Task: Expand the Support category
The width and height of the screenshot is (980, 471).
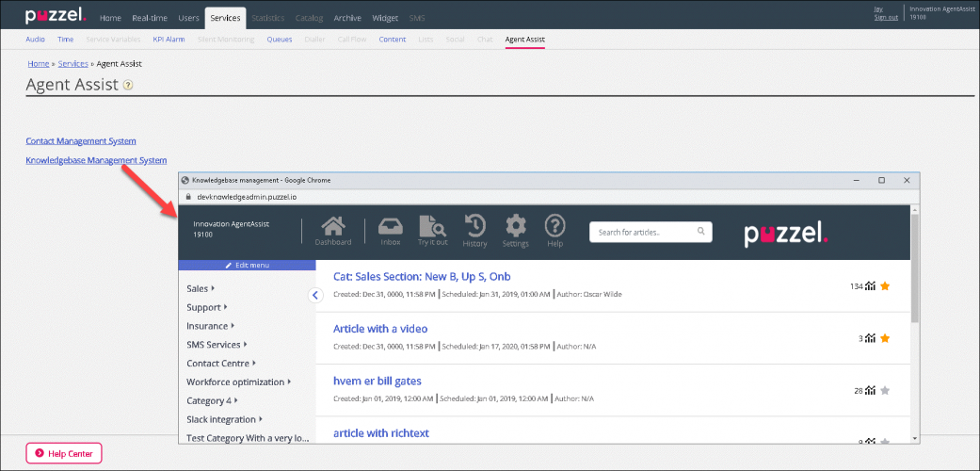Action: 207,307
